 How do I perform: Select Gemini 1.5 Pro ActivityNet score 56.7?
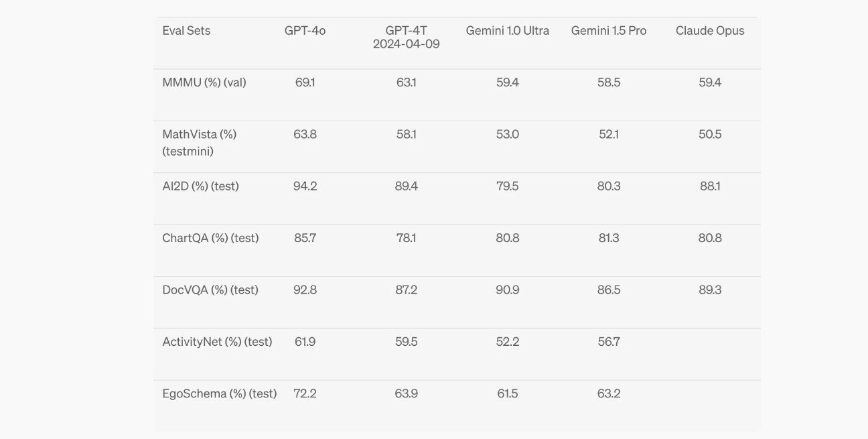609,342
